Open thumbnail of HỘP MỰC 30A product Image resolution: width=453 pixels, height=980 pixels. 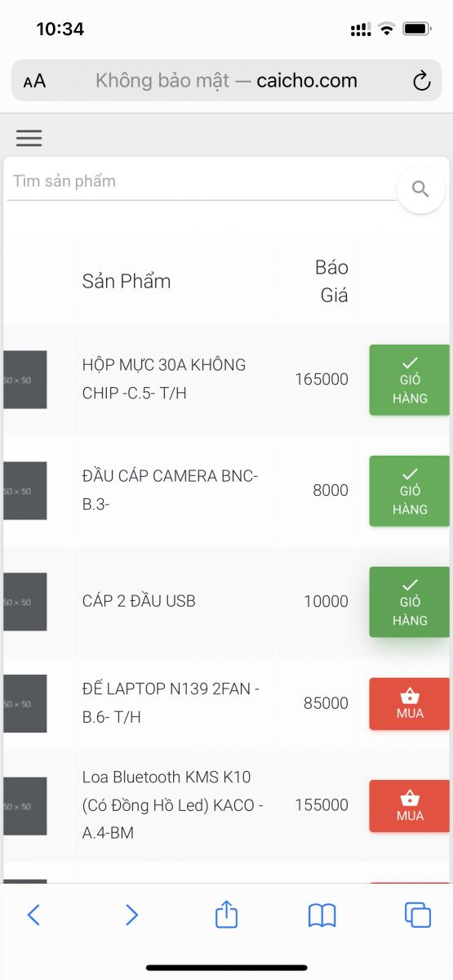[x=24, y=380]
